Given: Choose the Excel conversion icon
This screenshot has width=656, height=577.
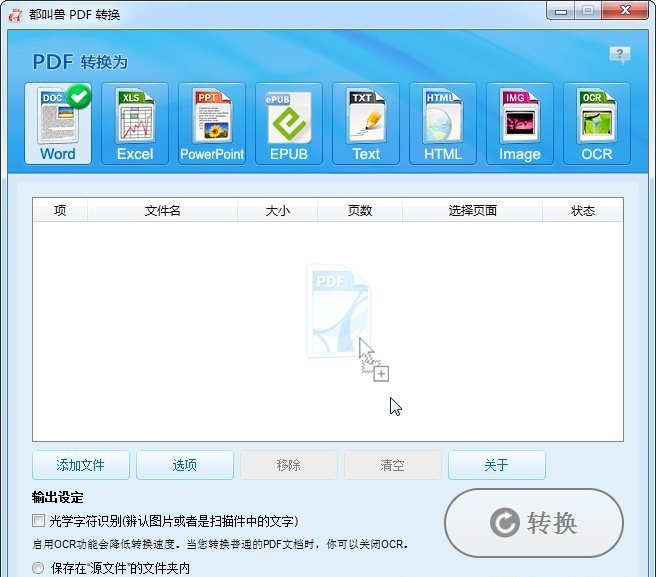Looking at the screenshot, I should coord(135,124).
